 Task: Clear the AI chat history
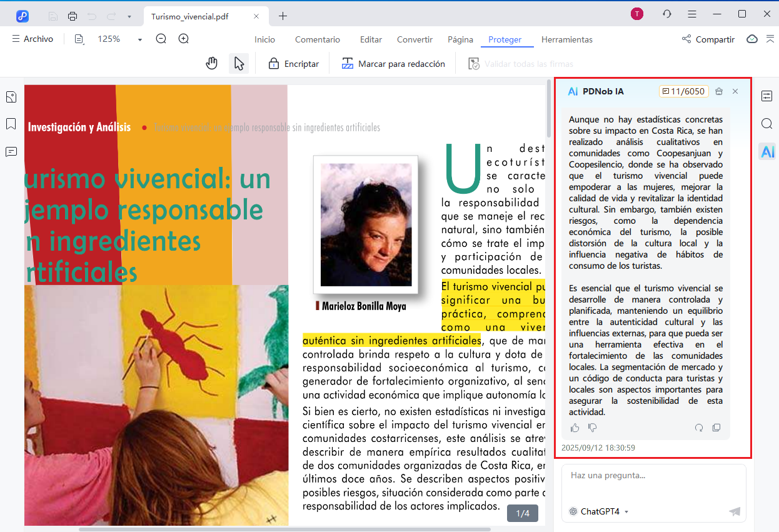point(719,91)
